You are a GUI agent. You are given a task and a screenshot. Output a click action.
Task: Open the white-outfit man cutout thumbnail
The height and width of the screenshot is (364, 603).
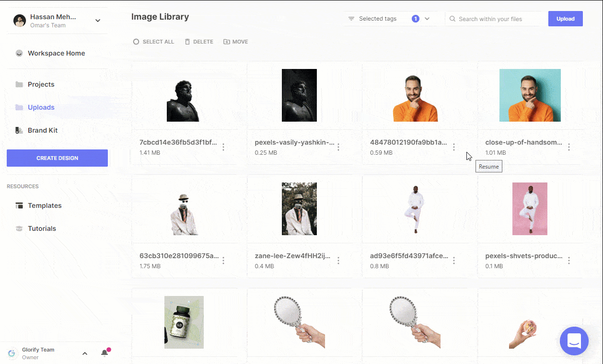[x=415, y=210]
